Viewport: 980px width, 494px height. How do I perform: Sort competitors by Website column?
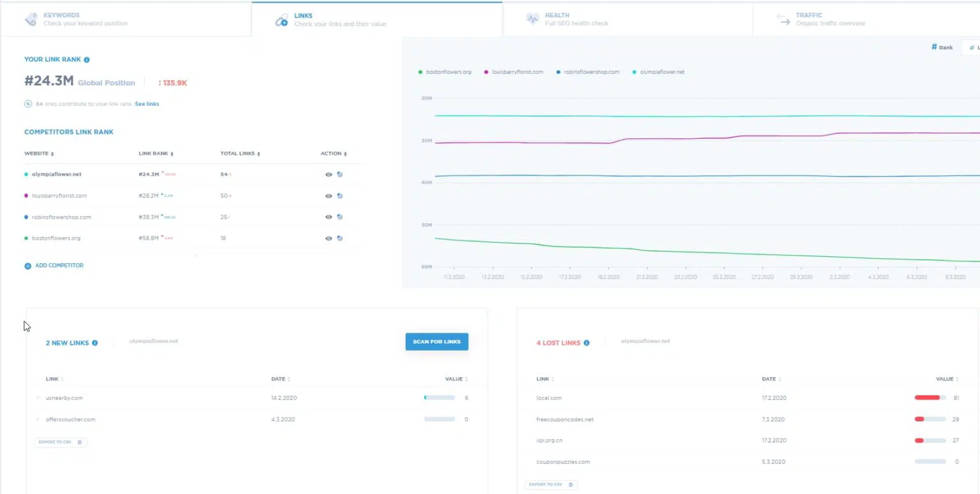pos(39,154)
